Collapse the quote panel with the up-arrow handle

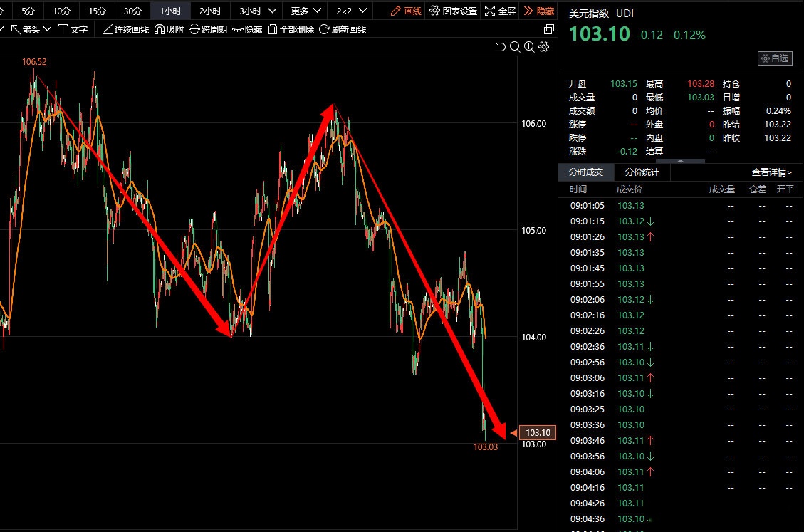680,161
